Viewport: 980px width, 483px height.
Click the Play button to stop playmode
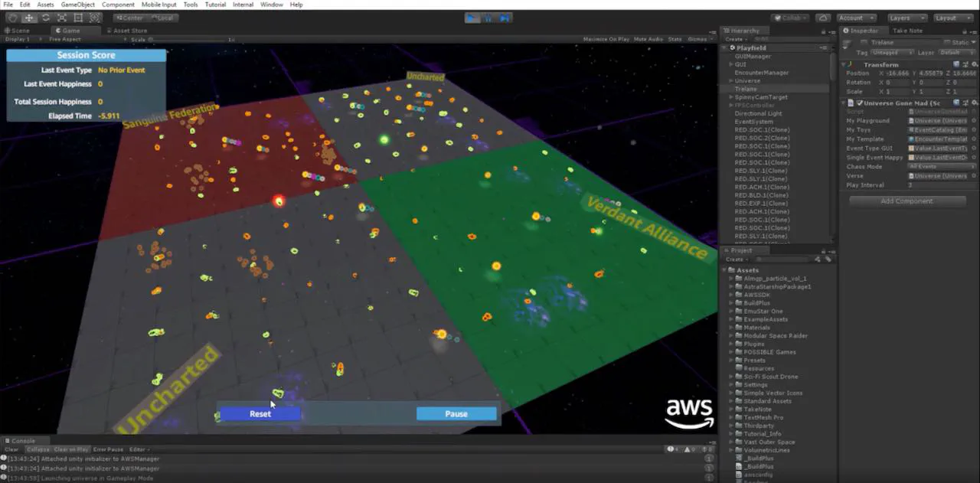pos(472,18)
